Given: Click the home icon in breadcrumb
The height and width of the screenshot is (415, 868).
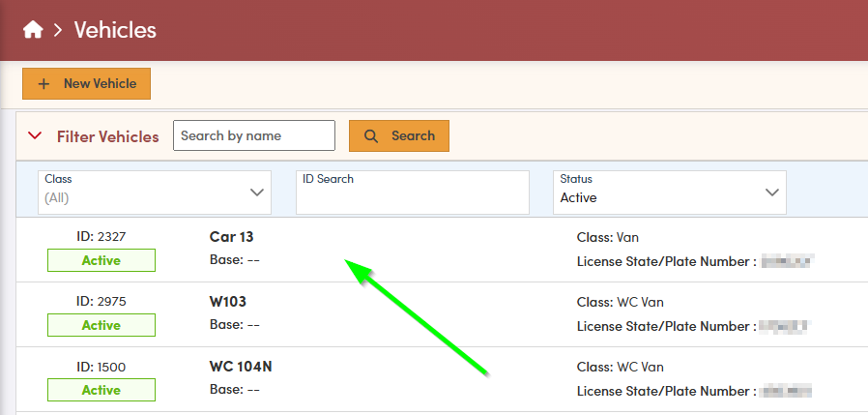Looking at the screenshot, I should [x=33, y=30].
